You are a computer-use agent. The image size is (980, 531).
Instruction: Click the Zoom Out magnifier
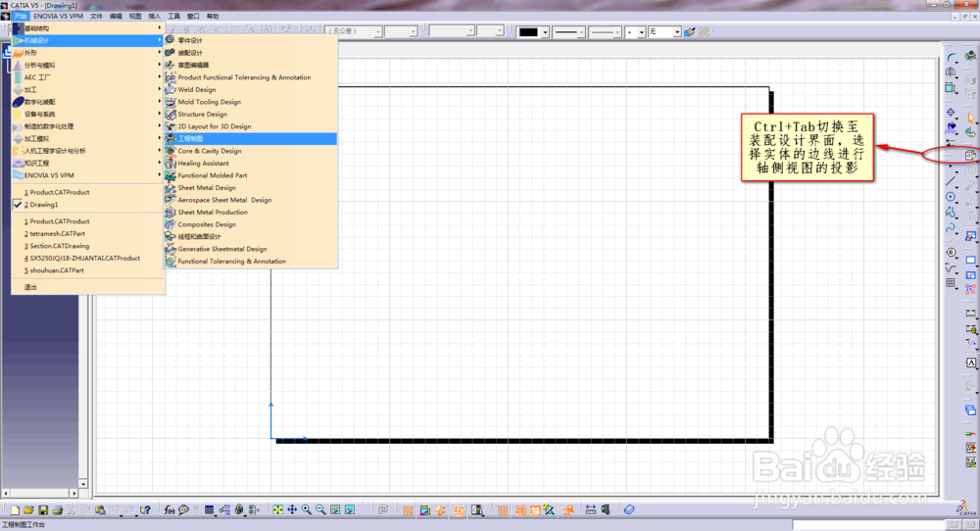tap(320, 510)
